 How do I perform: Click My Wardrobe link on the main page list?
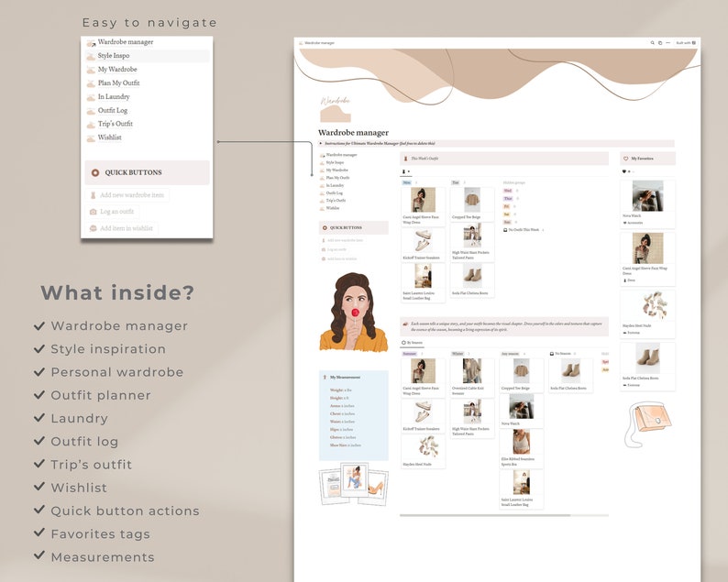click(x=337, y=170)
